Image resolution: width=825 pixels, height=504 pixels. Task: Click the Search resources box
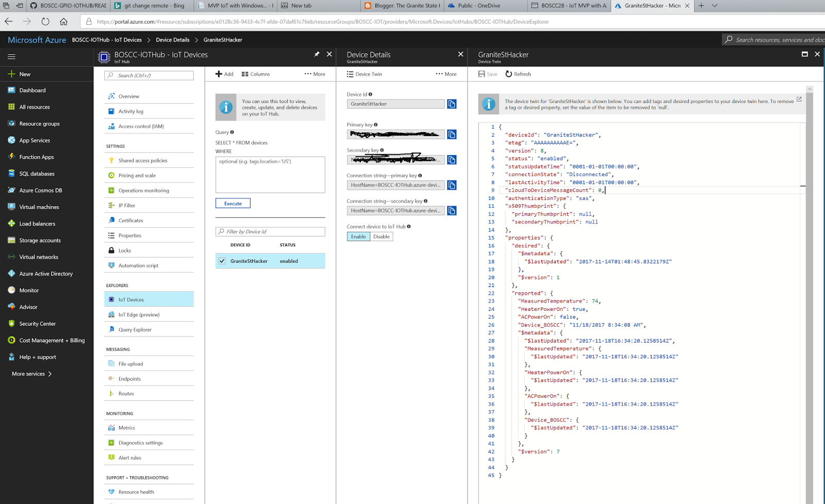[774, 40]
